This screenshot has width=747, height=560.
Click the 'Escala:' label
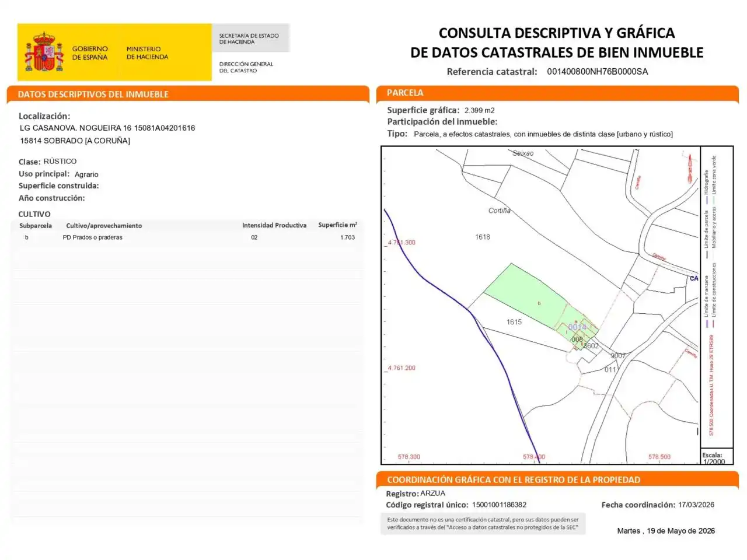[712, 455]
